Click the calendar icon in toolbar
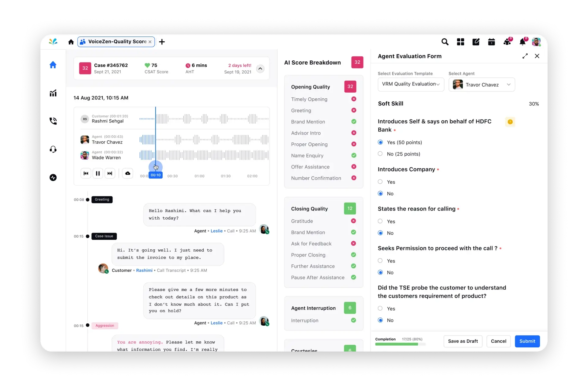This screenshot has width=588, height=386. point(491,41)
